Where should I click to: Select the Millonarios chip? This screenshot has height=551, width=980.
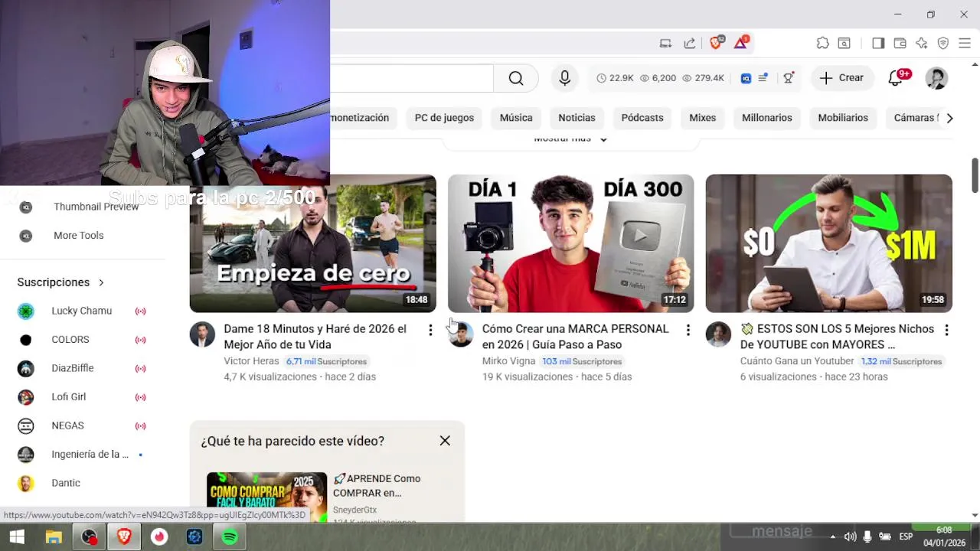[766, 118]
